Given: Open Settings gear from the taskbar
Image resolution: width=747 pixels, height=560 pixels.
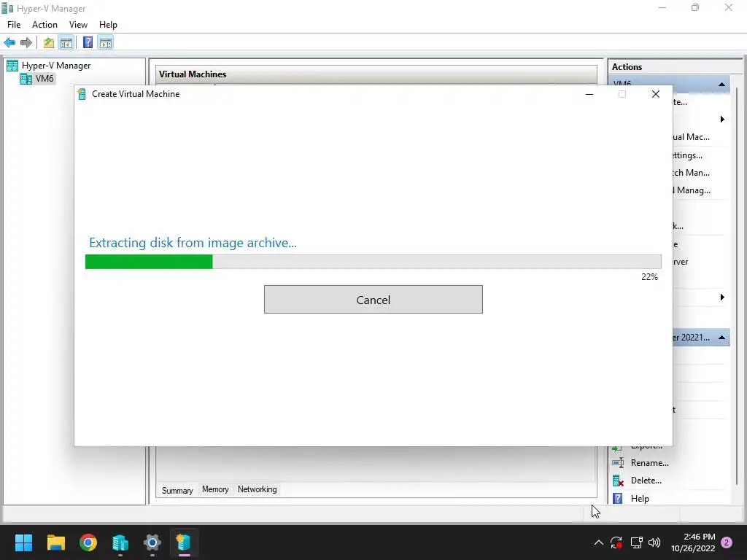Looking at the screenshot, I should 152,542.
